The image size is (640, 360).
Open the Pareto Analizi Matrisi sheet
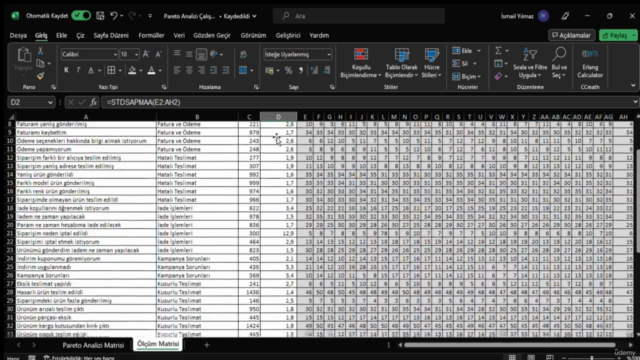tap(93, 345)
